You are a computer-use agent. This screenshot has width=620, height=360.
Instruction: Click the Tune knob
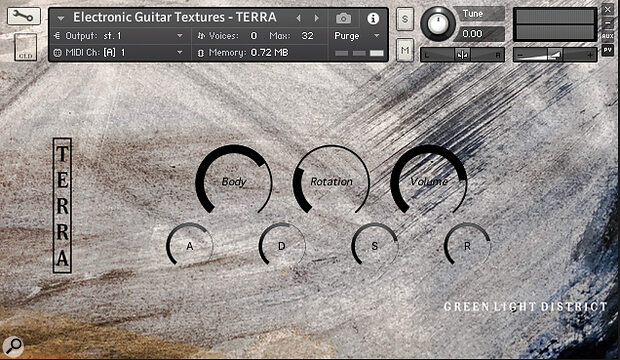pos(437,23)
